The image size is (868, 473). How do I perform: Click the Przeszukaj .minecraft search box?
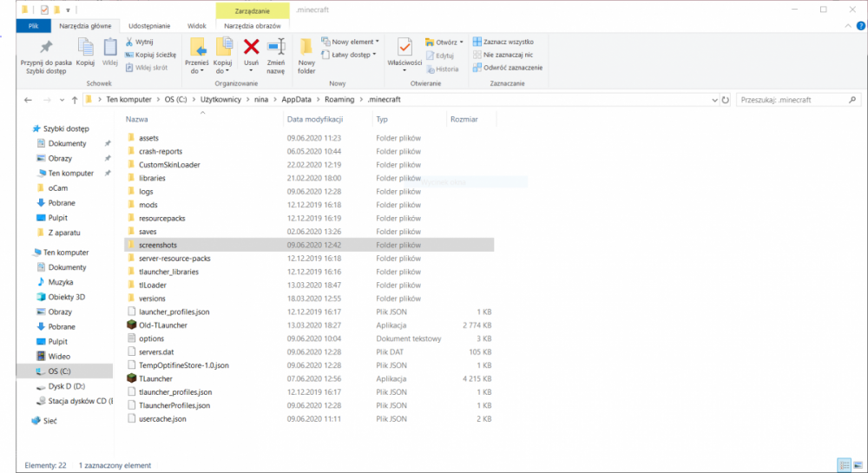pyautogui.click(x=794, y=100)
